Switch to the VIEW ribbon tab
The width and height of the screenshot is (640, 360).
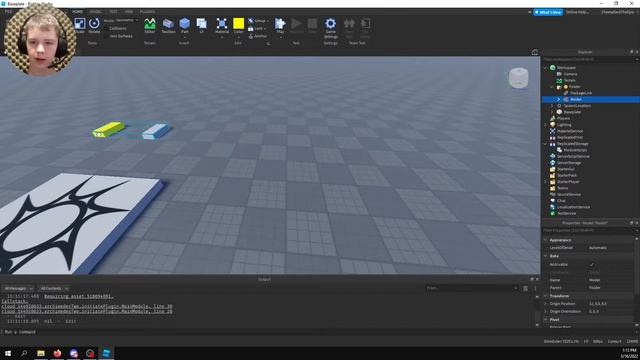tap(129, 12)
